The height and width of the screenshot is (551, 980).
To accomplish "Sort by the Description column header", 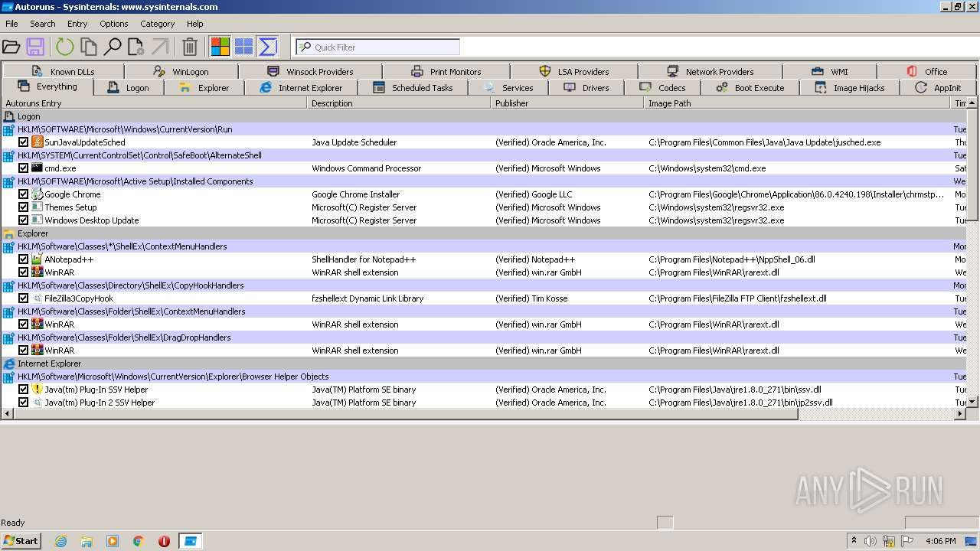I will 399,103.
